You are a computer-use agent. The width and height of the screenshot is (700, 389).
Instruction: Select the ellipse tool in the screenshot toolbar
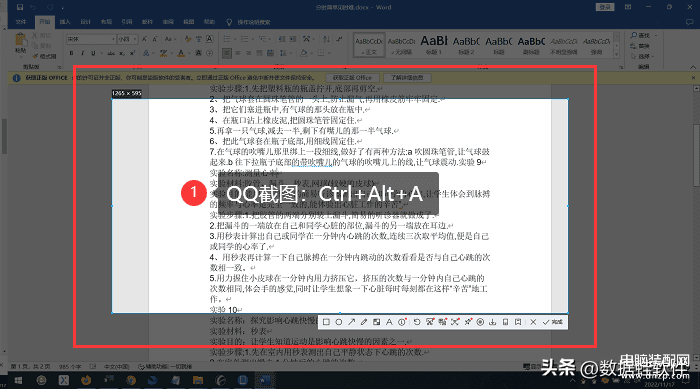point(339,322)
